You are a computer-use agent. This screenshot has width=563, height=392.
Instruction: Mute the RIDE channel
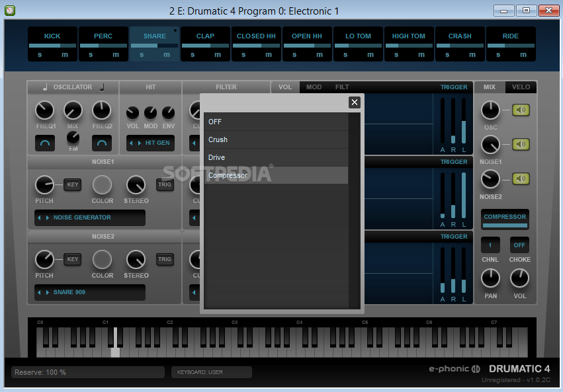pyautogui.click(x=523, y=54)
